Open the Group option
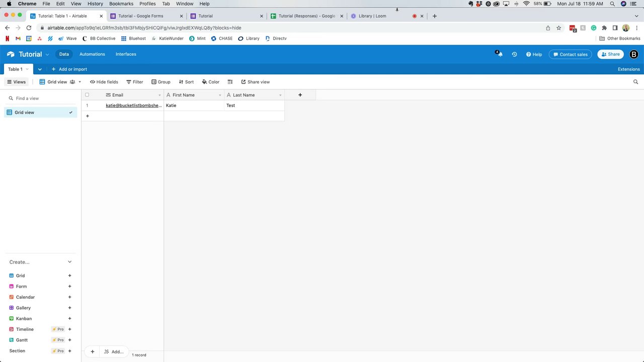Image resolution: width=644 pixels, height=362 pixels. 161,82
